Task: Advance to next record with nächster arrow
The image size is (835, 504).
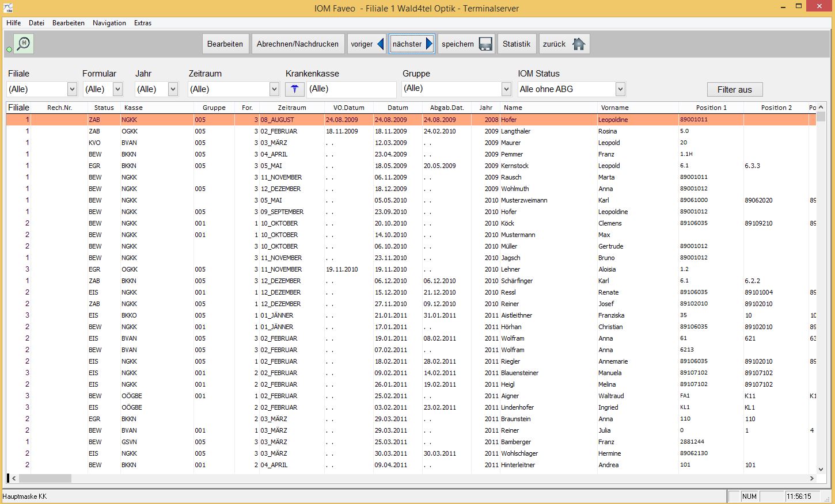Action: click(429, 44)
